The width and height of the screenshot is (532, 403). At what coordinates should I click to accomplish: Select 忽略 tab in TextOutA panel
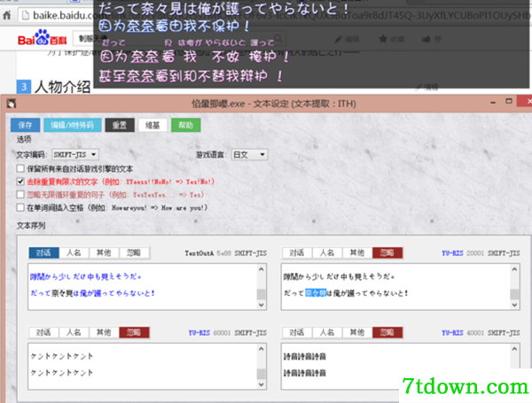click(x=134, y=252)
